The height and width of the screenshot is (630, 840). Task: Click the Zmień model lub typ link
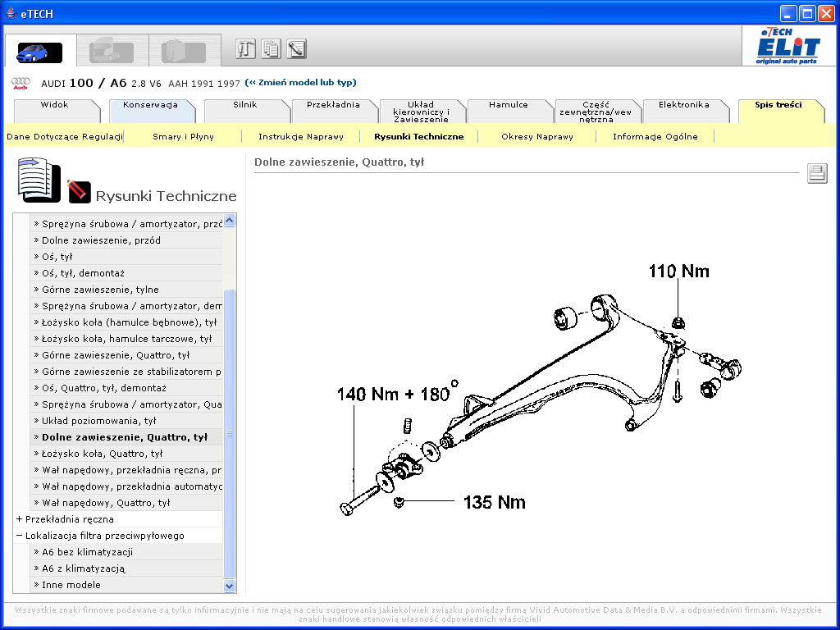point(300,83)
